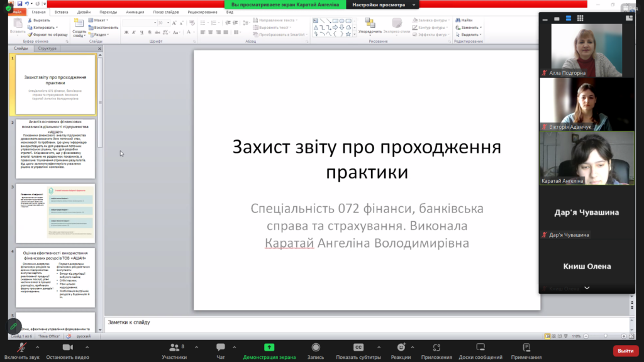Turn on Показать субтитры captions
The image size is (644, 362).
(358, 351)
